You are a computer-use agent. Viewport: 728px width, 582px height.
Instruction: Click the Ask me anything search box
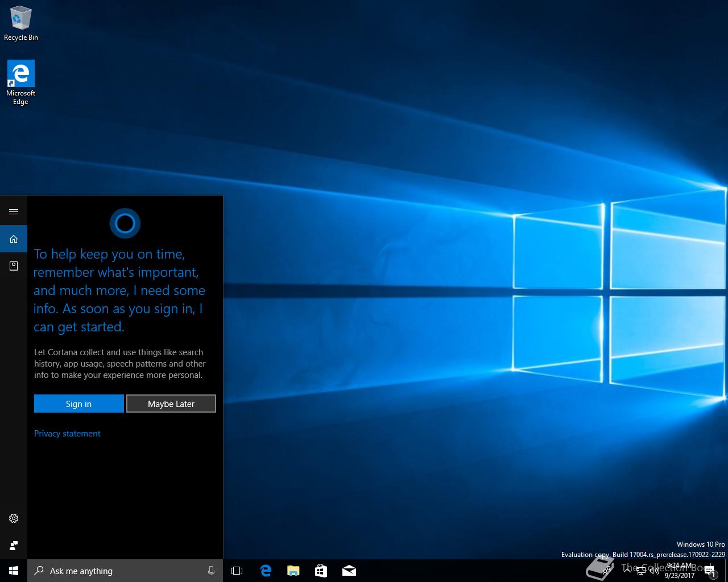(125, 571)
